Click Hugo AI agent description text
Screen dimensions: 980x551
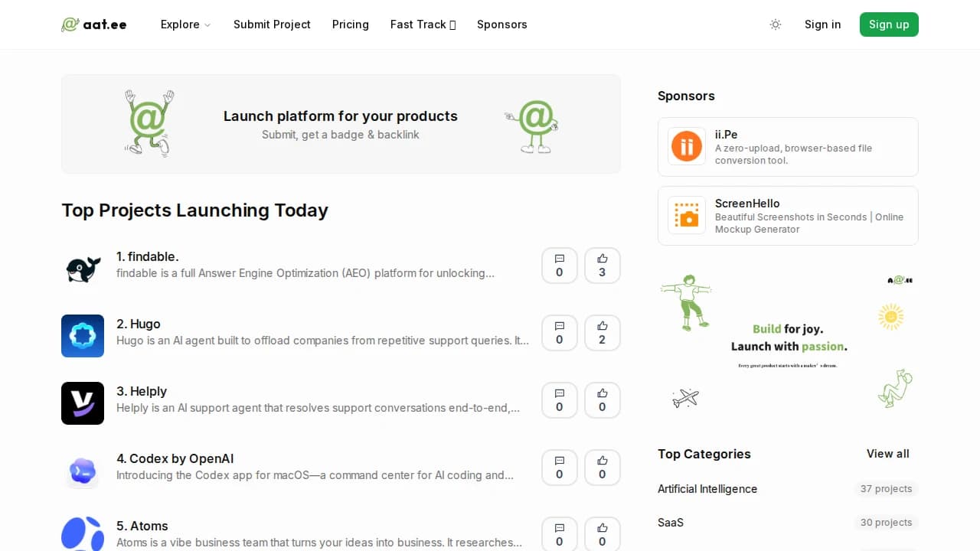[x=322, y=341]
